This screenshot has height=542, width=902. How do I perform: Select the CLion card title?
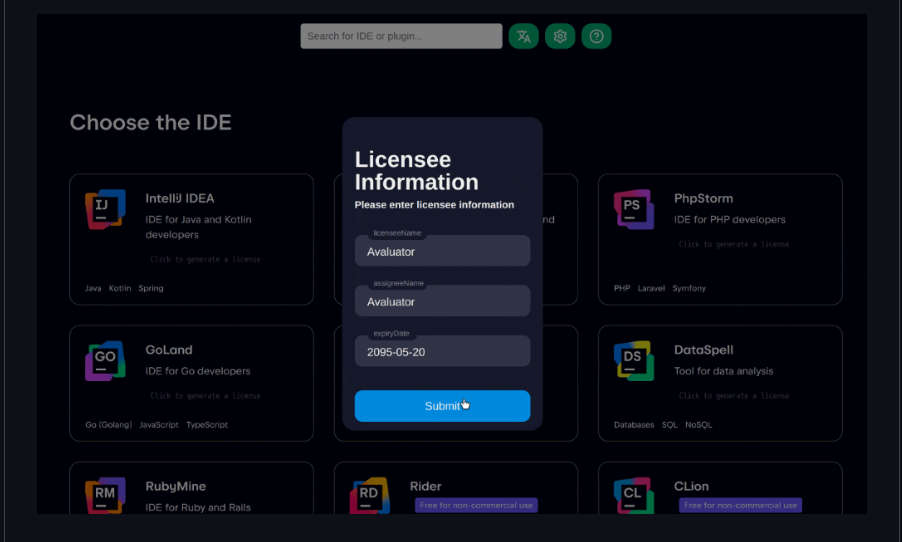pyautogui.click(x=691, y=486)
